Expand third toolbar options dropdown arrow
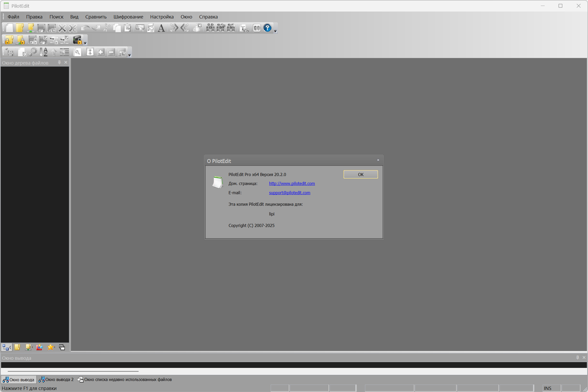Screen dimensions: 588x392 (130, 55)
